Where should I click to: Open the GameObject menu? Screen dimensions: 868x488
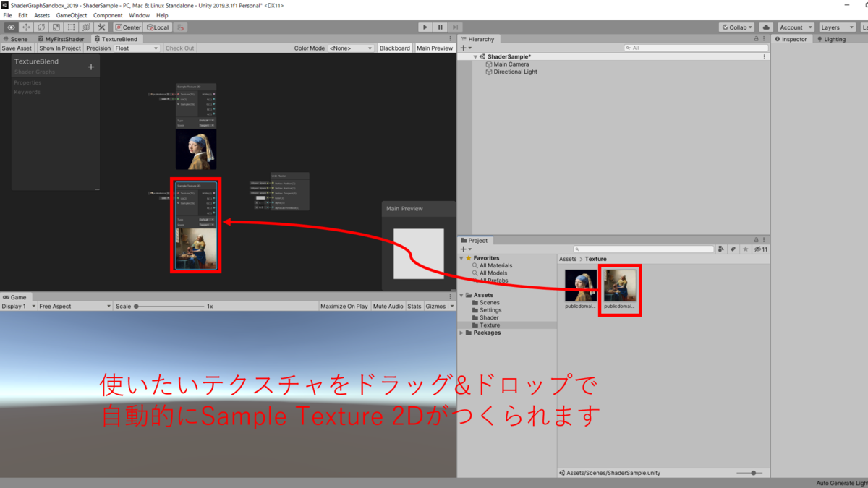tap(72, 15)
